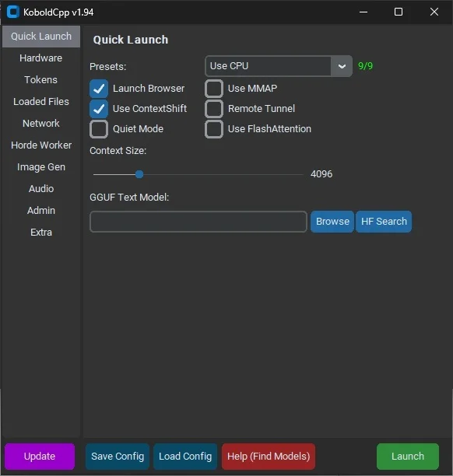Click the Browse button for model file
This screenshot has height=476, width=453.
[x=332, y=222]
